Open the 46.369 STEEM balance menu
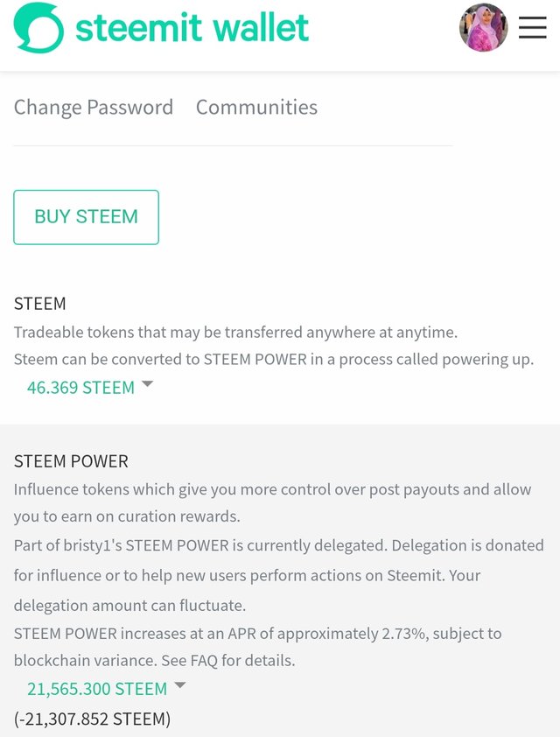This screenshot has width=560, height=737. 80,388
